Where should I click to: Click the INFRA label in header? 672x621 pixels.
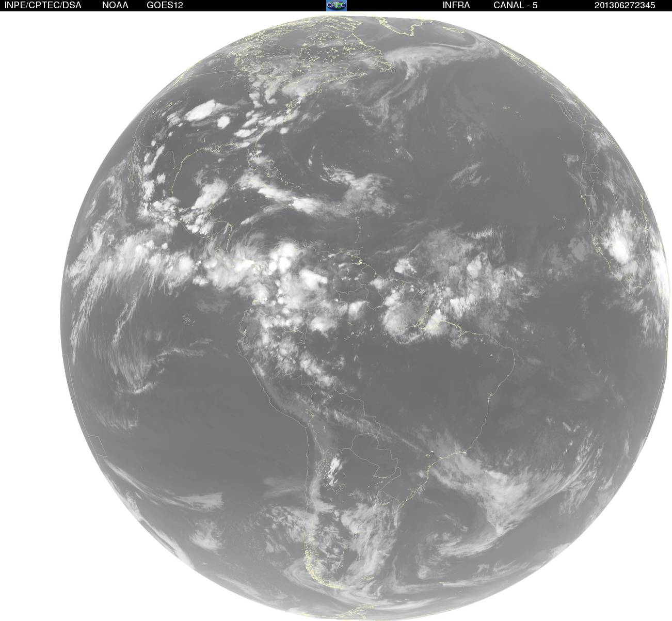coord(456,5)
